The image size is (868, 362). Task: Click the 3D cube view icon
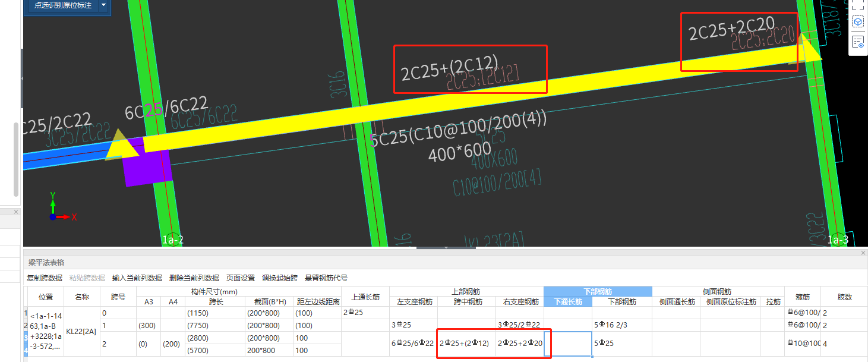pos(858,21)
